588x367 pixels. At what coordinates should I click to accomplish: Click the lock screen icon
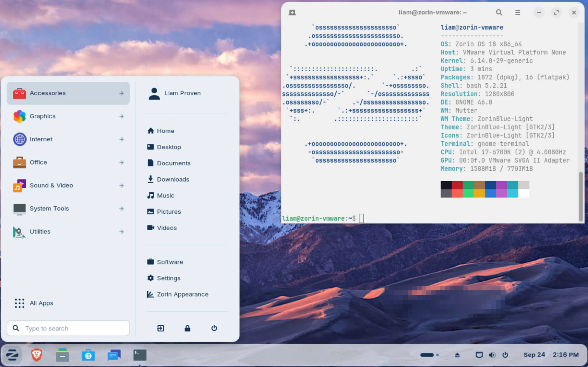tap(187, 328)
